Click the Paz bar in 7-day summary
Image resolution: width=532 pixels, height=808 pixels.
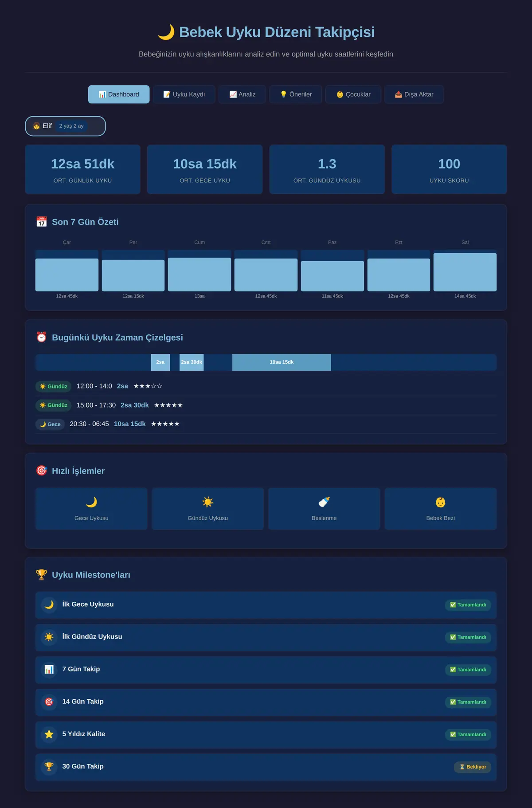tap(332, 276)
